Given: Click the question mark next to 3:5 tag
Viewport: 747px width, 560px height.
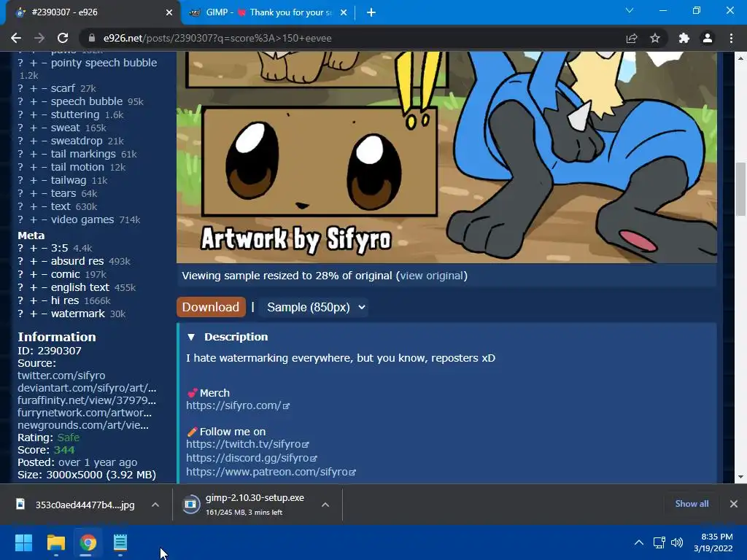Looking at the screenshot, I should [x=20, y=249].
